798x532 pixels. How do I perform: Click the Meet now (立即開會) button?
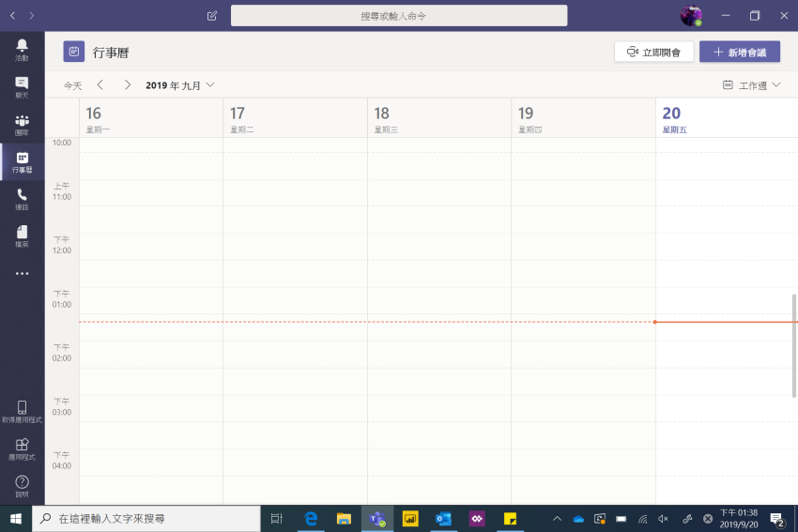[654, 52]
